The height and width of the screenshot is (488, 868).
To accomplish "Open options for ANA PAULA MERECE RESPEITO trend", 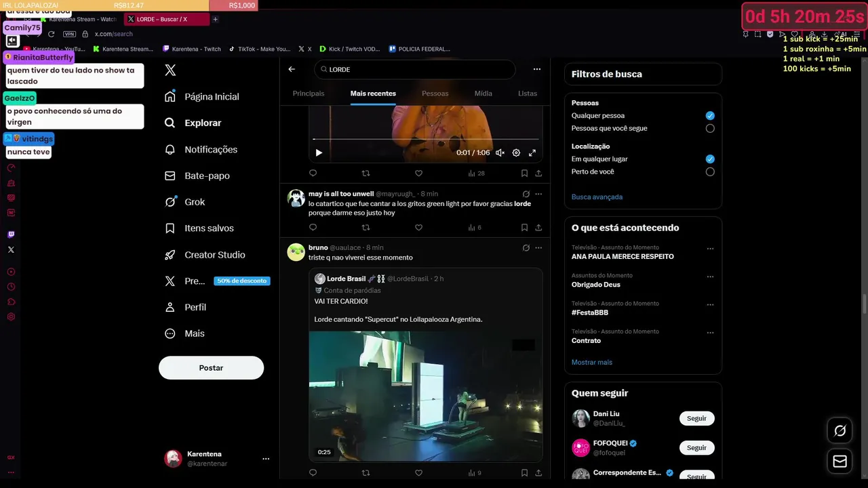I will coord(710,249).
